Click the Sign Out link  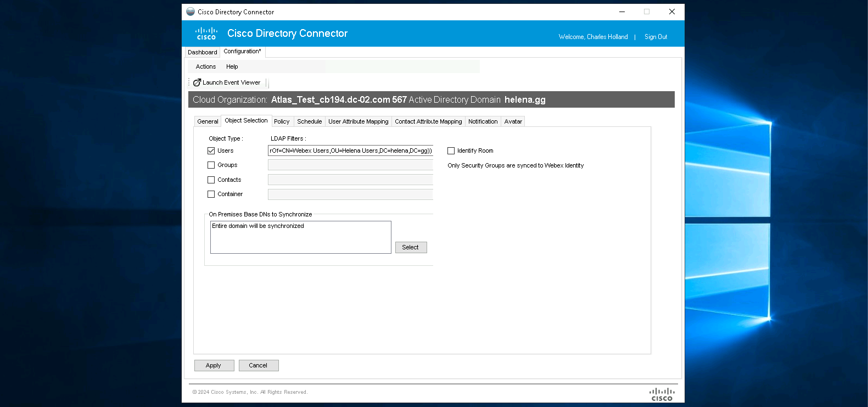click(x=656, y=37)
